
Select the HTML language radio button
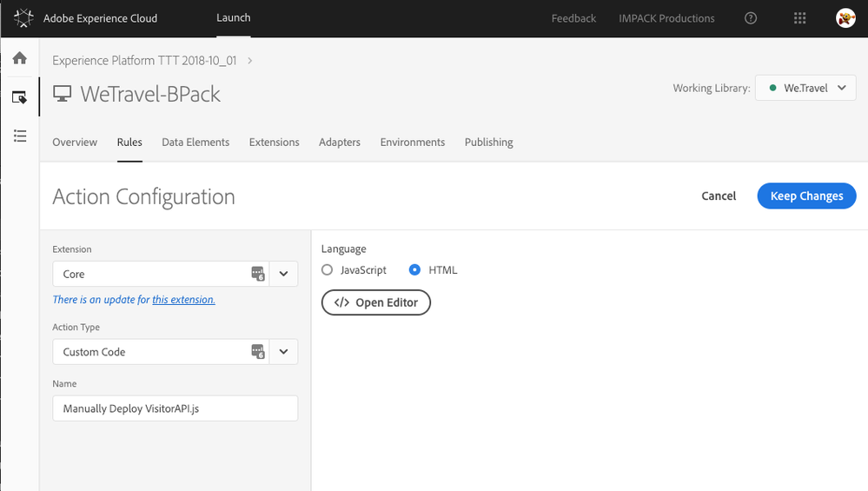[x=414, y=269]
